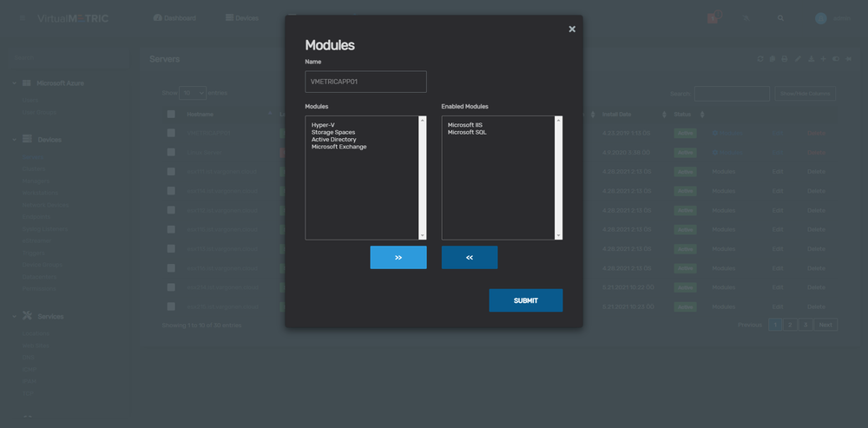
Task: Check the Linux Server row checkbox
Action: click(x=171, y=152)
